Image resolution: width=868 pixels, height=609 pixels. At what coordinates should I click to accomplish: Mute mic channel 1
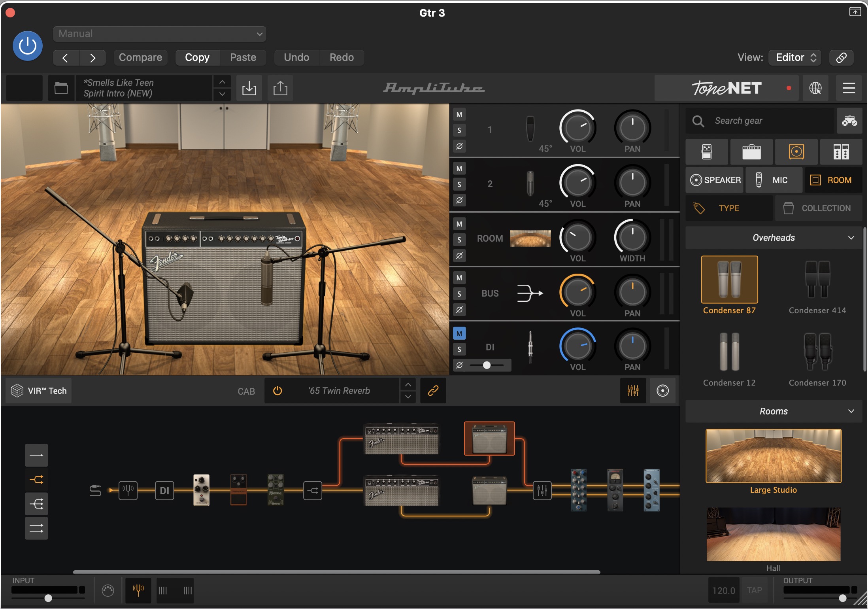pos(459,115)
